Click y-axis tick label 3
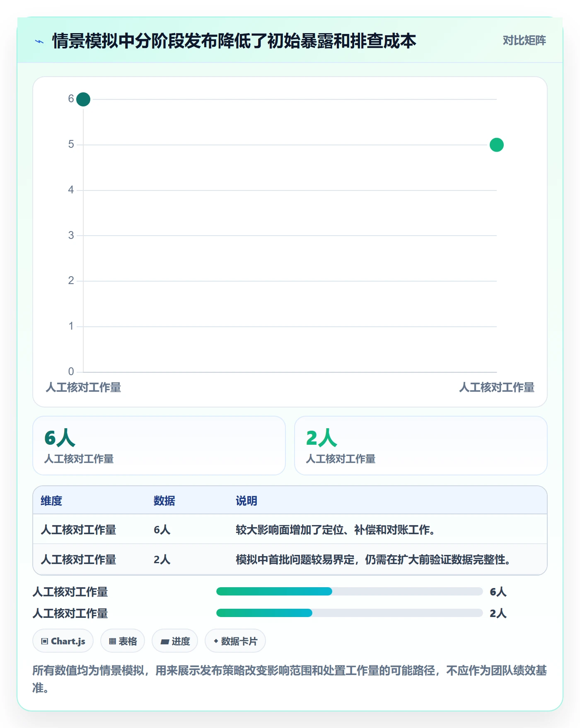 coord(71,235)
